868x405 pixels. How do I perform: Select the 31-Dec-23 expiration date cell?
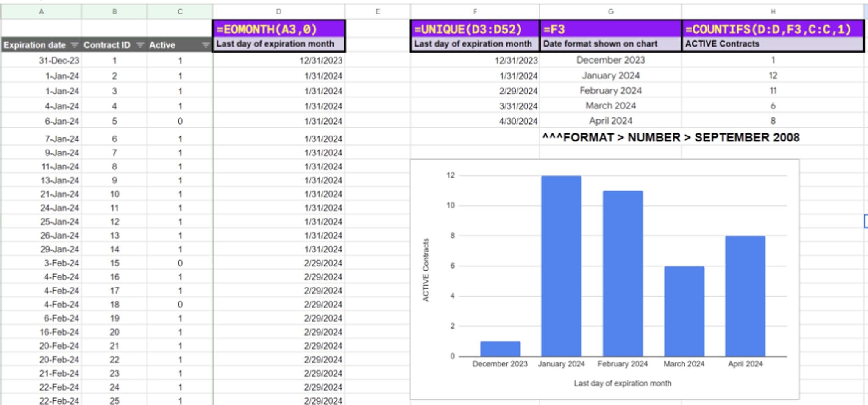(41, 61)
